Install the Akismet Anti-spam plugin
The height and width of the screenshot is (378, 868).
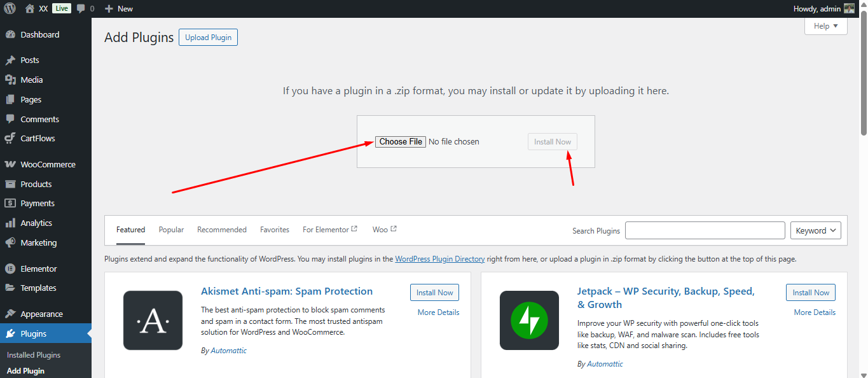(x=434, y=293)
